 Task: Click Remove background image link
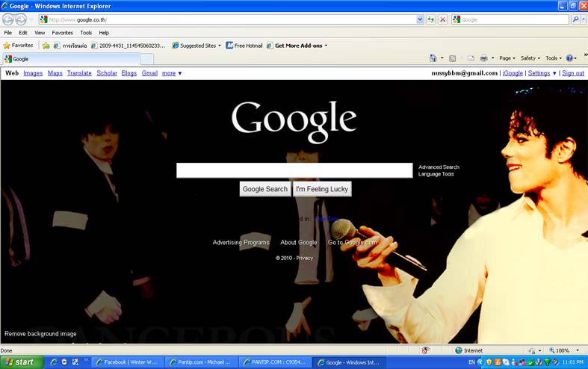tap(40, 334)
